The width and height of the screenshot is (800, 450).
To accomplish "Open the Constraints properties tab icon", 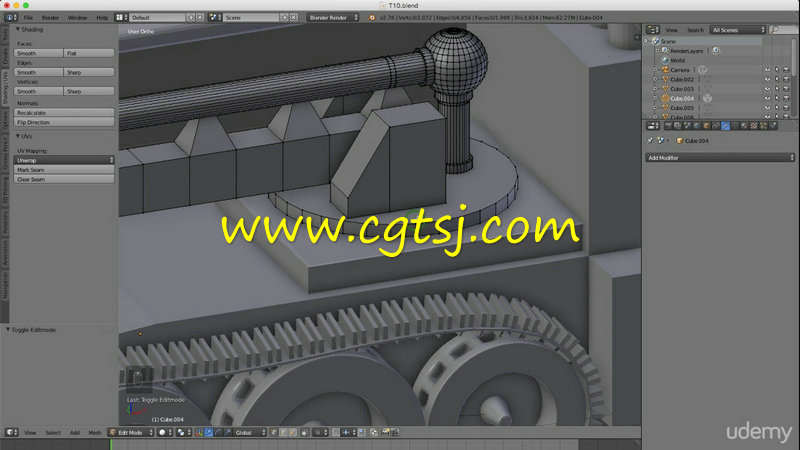I will tap(716, 126).
